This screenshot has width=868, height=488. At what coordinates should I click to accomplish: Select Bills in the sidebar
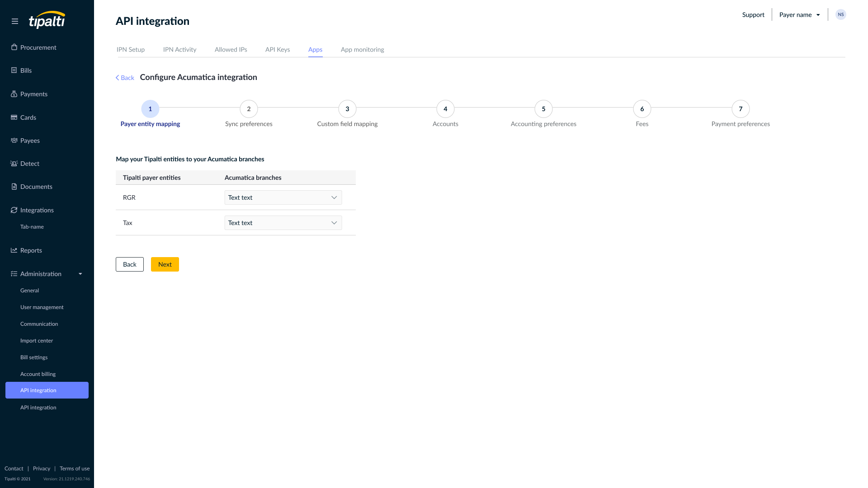tap(26, 70)
